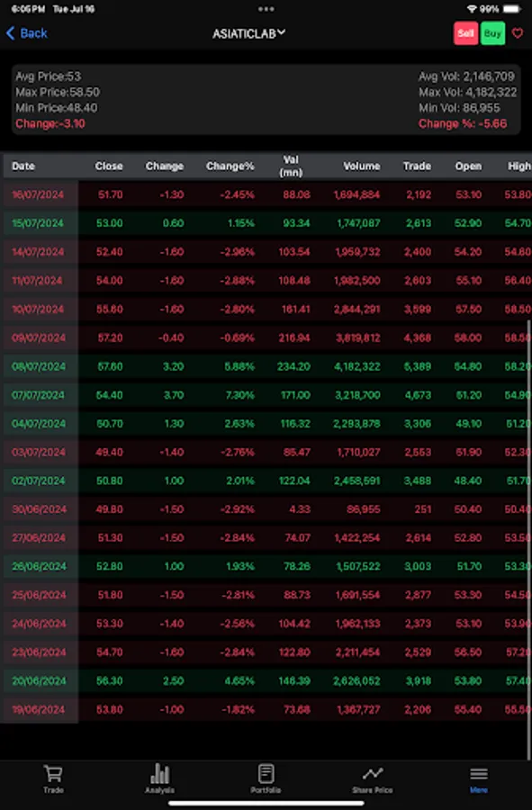This screenshot has height=810, width=532.
Task: Select the 25/06/2024 date row
Action: pyautogui.click(x=266, y=595)
